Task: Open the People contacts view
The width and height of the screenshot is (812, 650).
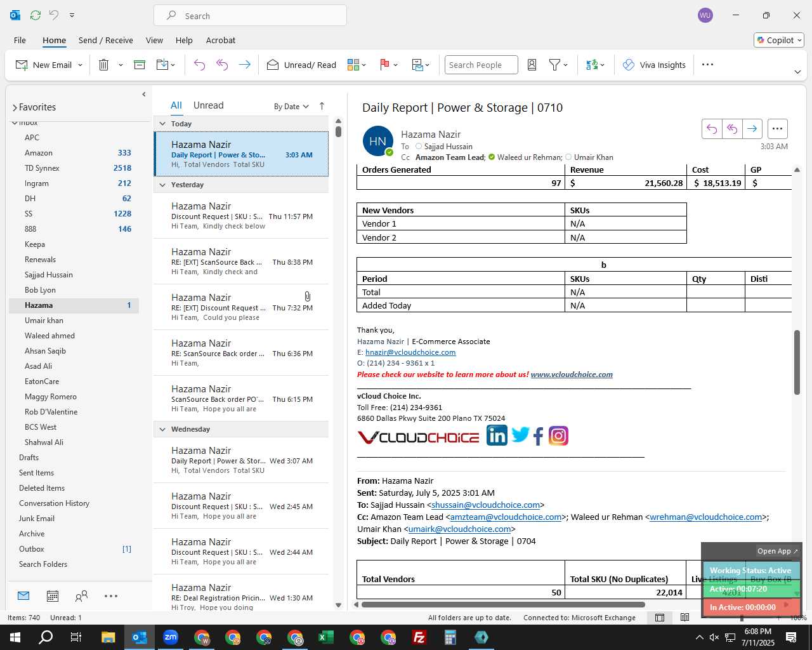Action: click(x=81, y=596)
